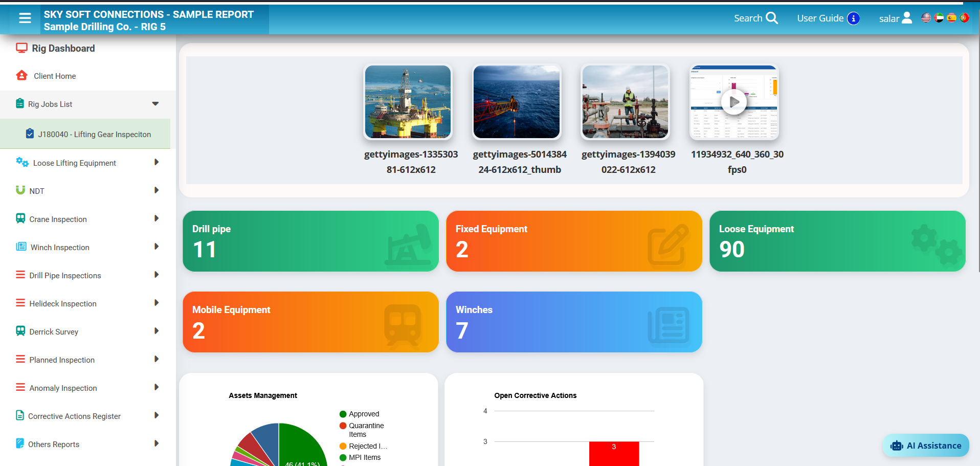Expand the Helideck Inspection section
This screenshot has width=980, height=466.
click(157, 303)
